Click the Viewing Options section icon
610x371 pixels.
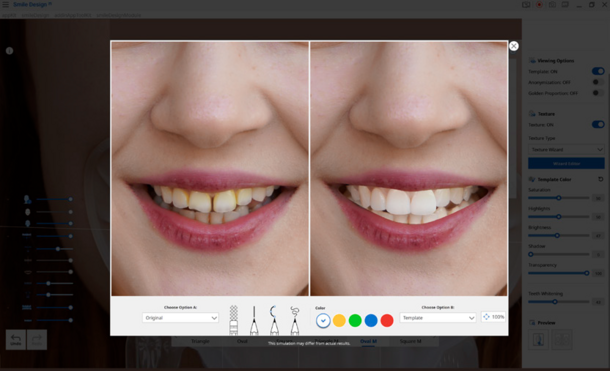pyautogui.click(x=532, y=61)
